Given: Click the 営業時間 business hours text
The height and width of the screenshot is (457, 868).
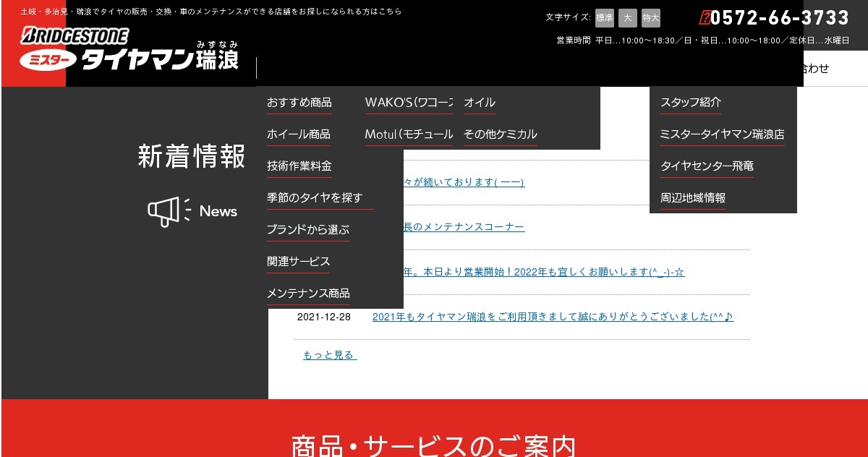Looking at the screenshot, I should [x=703, y=40].
